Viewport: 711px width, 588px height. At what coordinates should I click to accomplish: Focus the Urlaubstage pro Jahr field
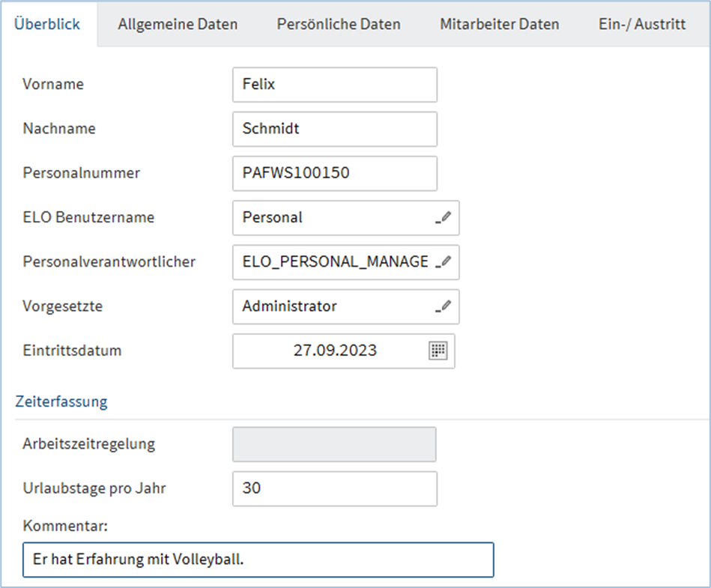(334, 488)
